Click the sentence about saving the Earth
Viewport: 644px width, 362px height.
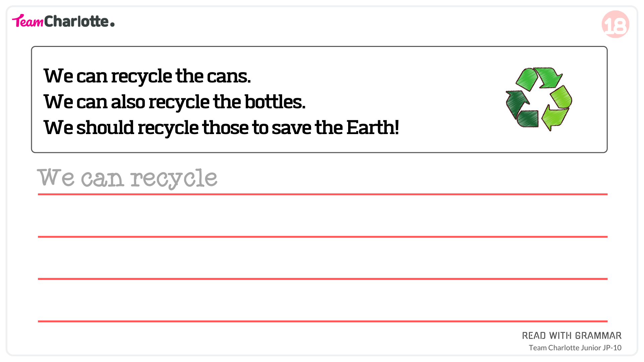click(221, 128)
